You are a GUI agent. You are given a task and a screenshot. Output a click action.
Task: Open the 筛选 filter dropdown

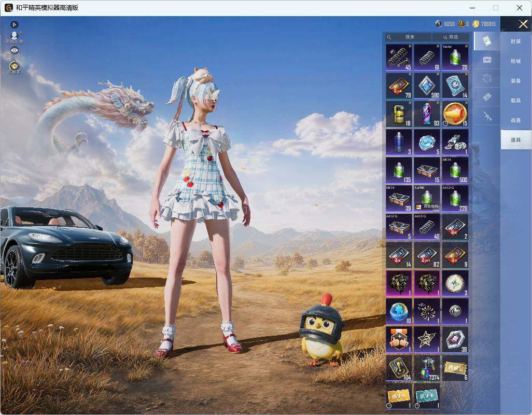[x=451, y=37]
